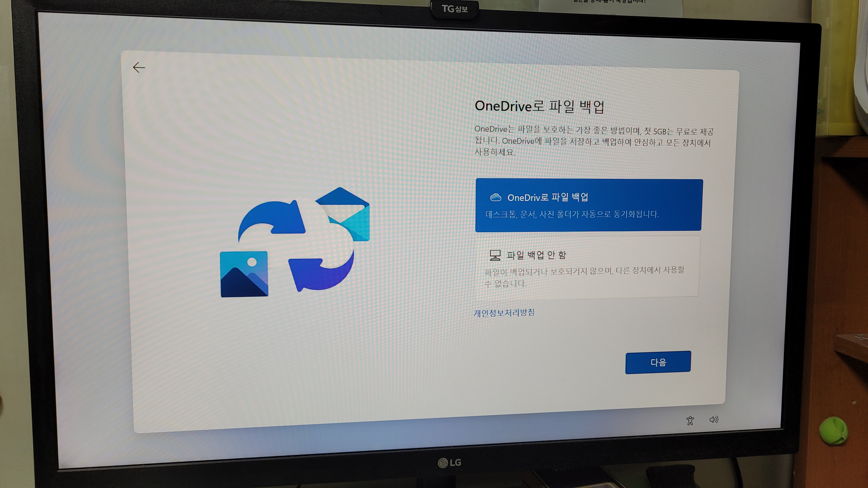Click the LG logo on monitor bezel
The height and width of the screenshot is (488, 868).
click(449, 463)
